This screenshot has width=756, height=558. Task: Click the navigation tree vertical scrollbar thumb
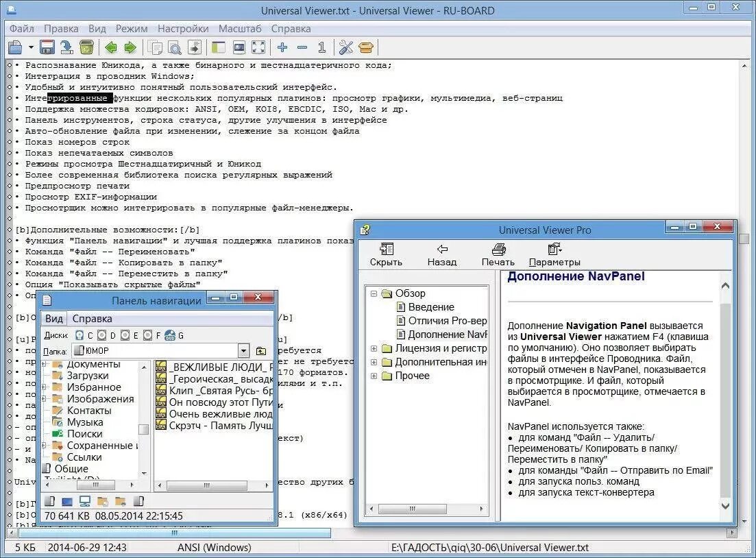[x=143, y=429]
